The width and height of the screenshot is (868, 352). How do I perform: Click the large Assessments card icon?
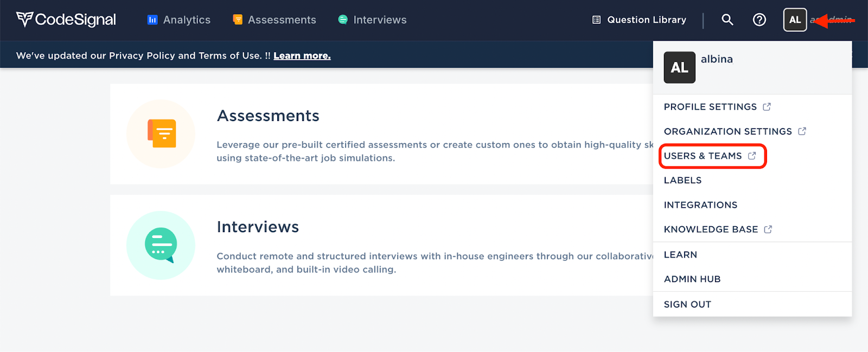coord(161,133)
